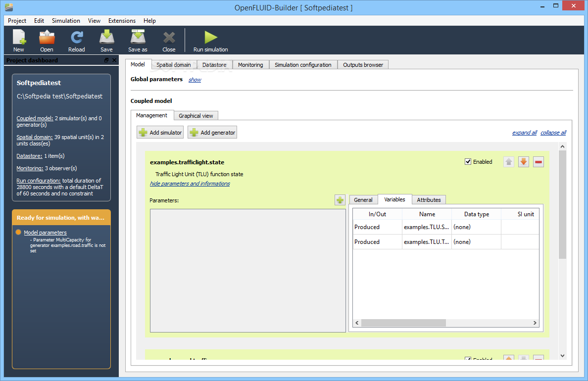Switch to the Monitoring tab

click(x=250, y=65)
